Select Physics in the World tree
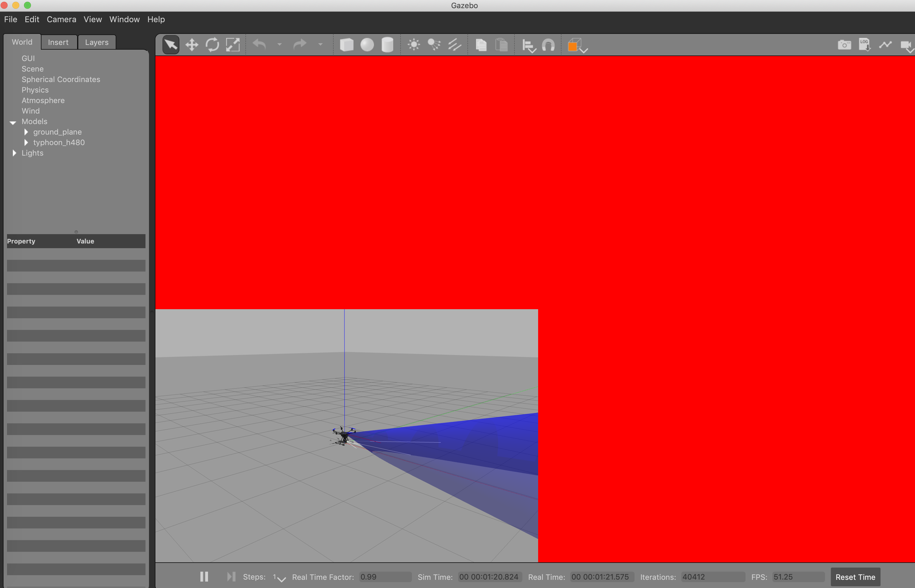This screenshot has height=588, width=915. [35, 90]
